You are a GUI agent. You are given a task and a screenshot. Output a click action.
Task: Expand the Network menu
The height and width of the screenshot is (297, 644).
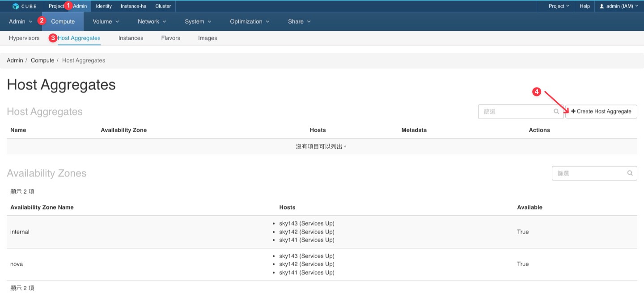pos(152,21)
